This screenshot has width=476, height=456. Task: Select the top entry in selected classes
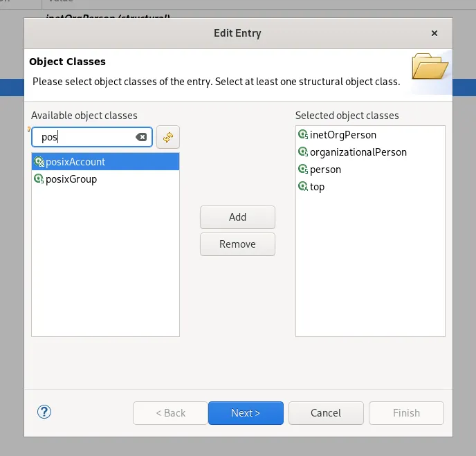317,187
